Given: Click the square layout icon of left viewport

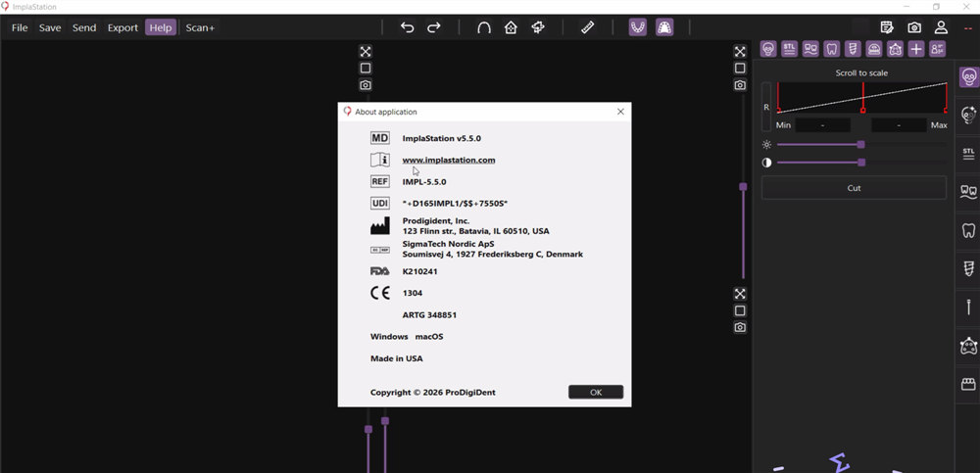Looking at the screenshot, I should coord(366,69).
